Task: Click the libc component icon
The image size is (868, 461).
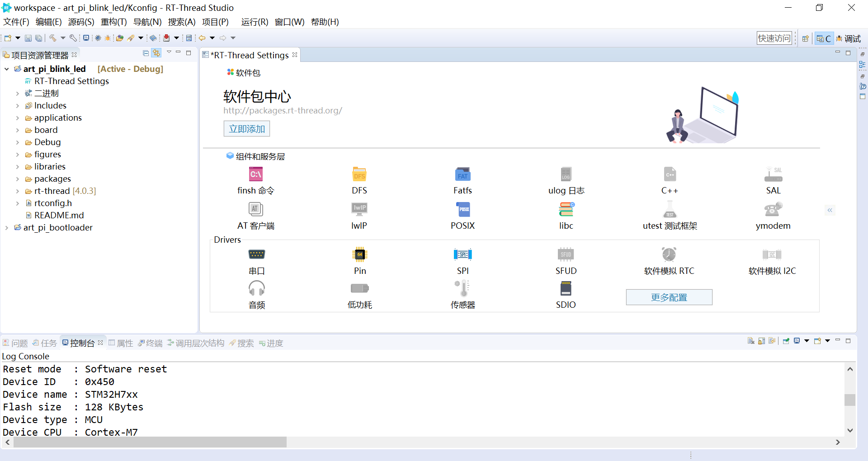Action: (x=566, y=209)
